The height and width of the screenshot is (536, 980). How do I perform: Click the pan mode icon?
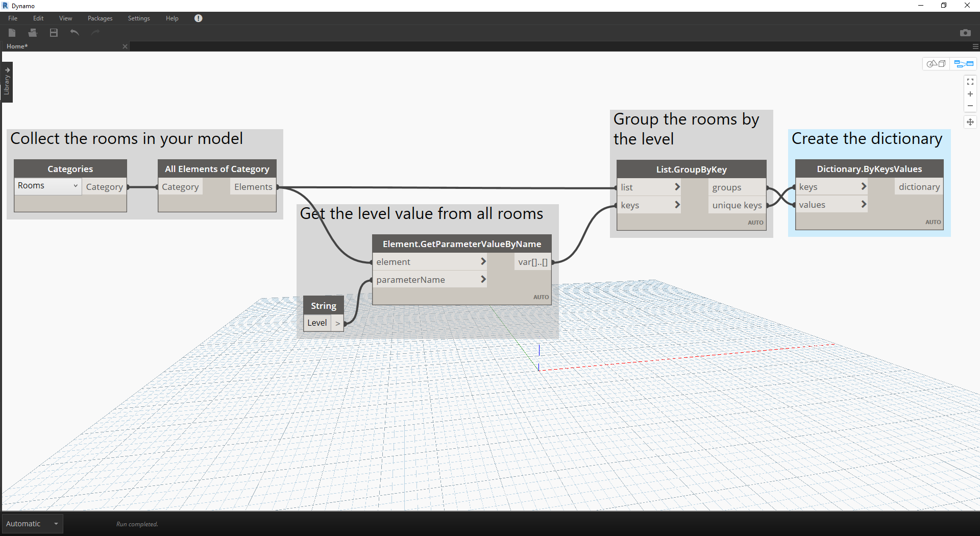970,122
